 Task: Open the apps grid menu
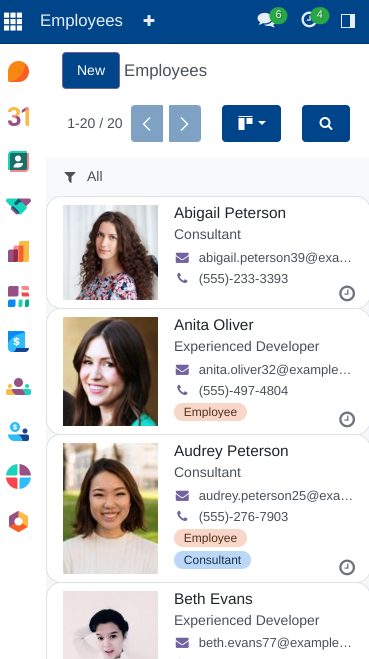pos(13,21)
